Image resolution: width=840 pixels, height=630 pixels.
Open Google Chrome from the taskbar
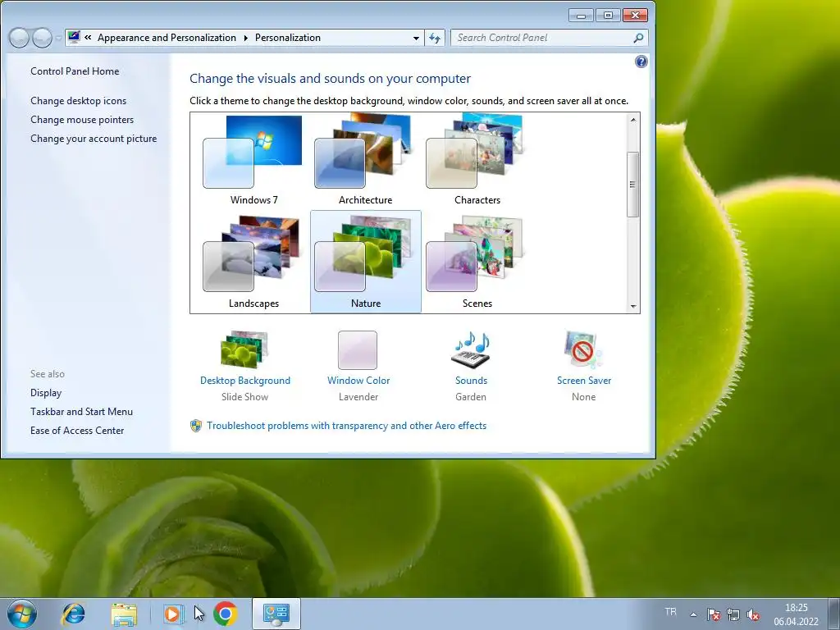tap(226, 614)
